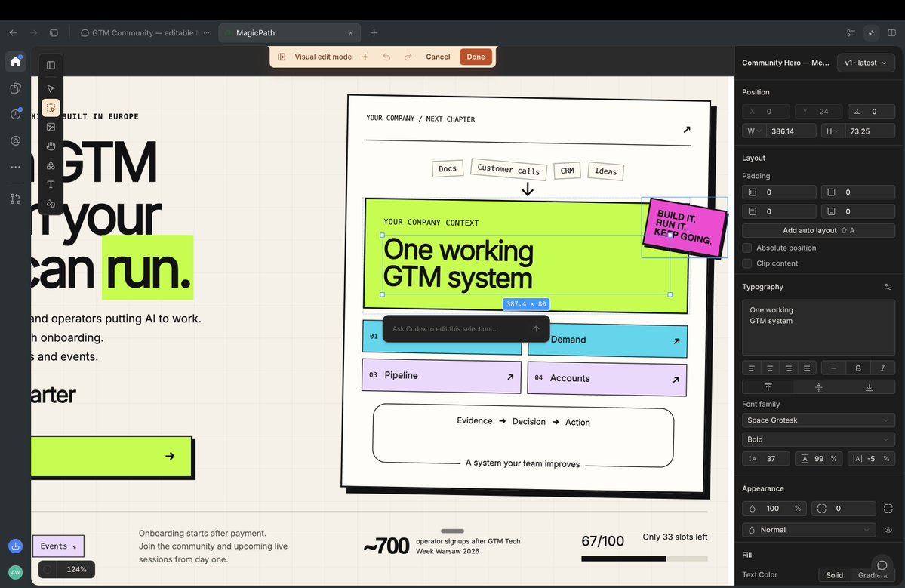Screen dimensions: 905x588
Task: Click Add auto layout button
Action: click(x=818, y=230)
